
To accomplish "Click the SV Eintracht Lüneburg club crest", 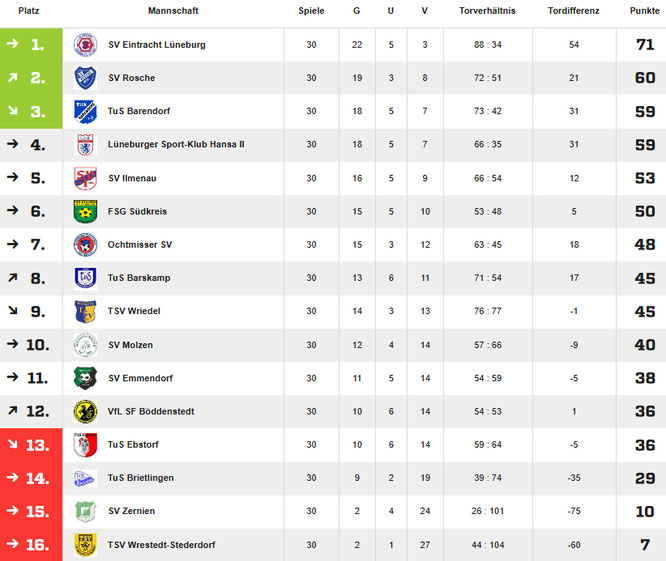I will coord(85,45).
